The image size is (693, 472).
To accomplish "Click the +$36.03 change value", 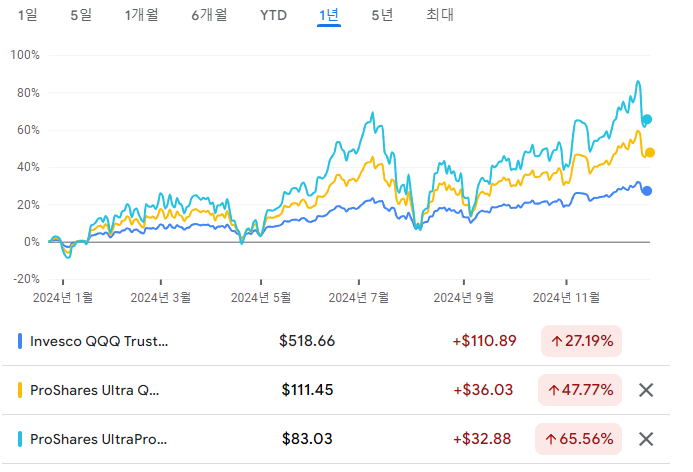I will (483, 390).
